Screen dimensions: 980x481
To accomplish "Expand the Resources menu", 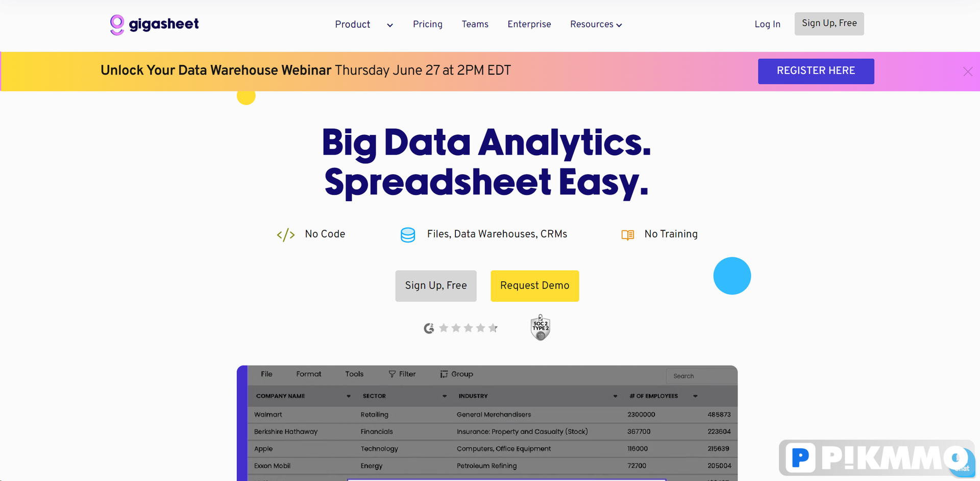I will pyautogui.click(x=596, y=25).
